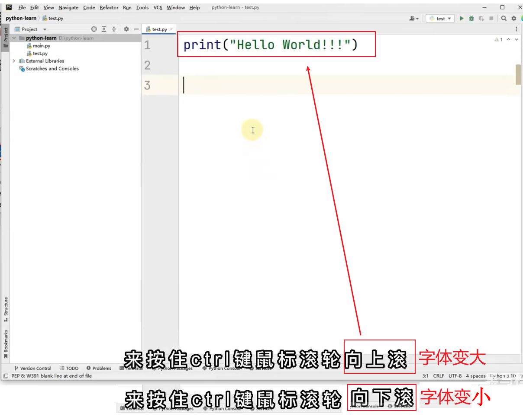The height and width of the screenshot is (420, 523).
Task: Toggle the Structure side panel
Action: click(x=6, y=309)
